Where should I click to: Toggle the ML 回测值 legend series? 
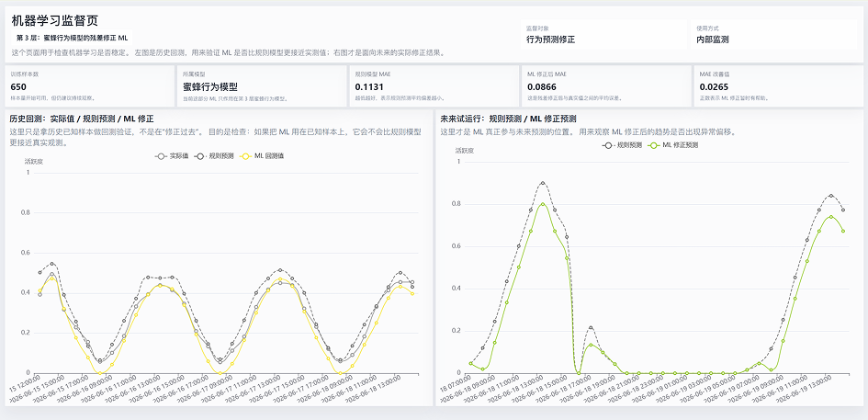pyautogui.click(x=262, y=156)
